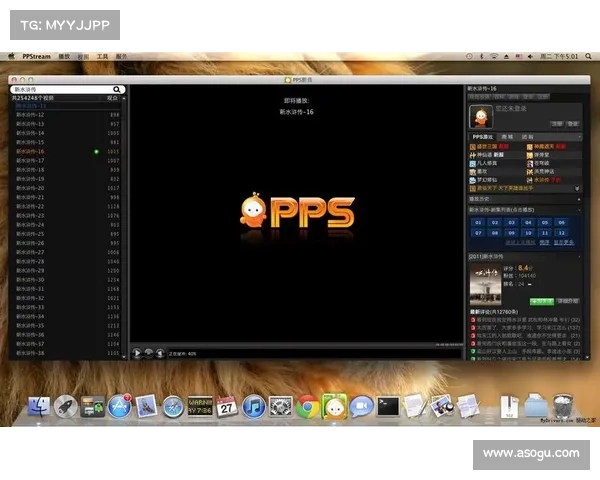Play playlist item 新水浒传-30
Screen dimensions: 600x480
pos(67,280)
